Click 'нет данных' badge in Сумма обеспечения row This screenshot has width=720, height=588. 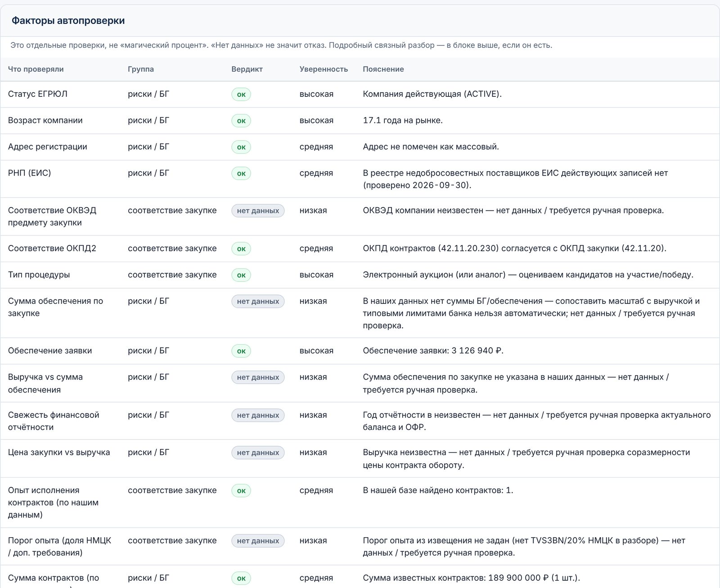pyautogui.click(x=258, y=301)
